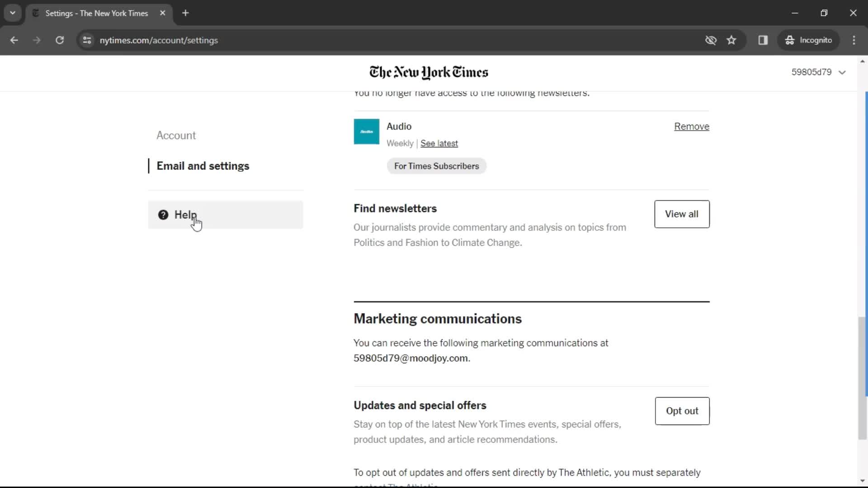868x488 pixels.
Task: Click the account dropdown arrow
Action: pyautogui.click(x=843, y=72)
